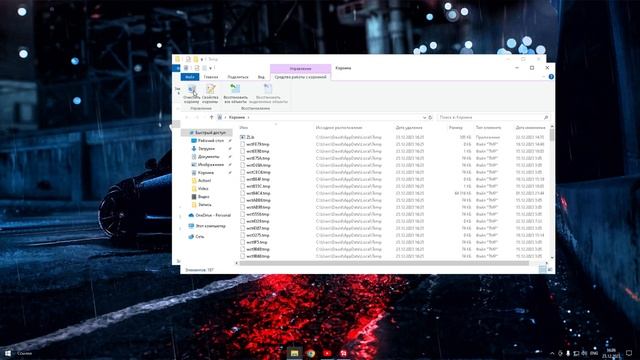Open Pictures (Изображения) in sidebar
640x360 pixels.
[211, 164]
